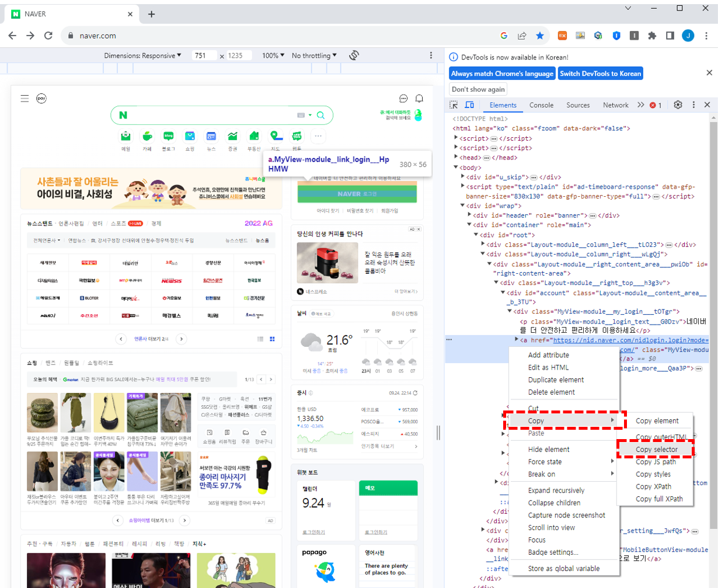Click the 회원가입 link
Screen dimensions: 718x588
pos(391,211)
